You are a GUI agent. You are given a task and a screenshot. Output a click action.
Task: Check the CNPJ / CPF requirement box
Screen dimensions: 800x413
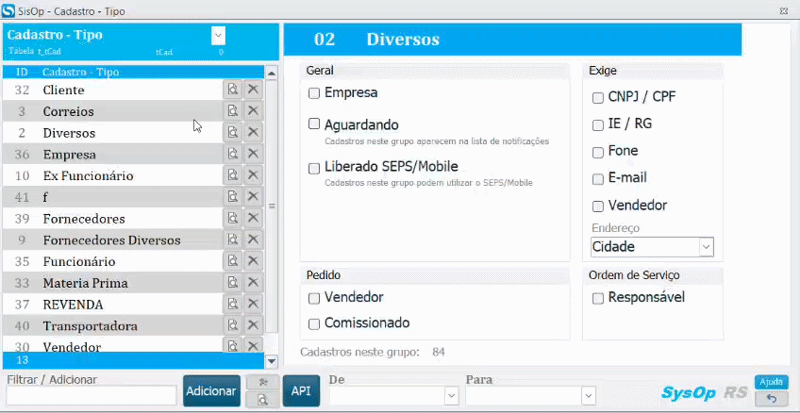coord(598,98)
